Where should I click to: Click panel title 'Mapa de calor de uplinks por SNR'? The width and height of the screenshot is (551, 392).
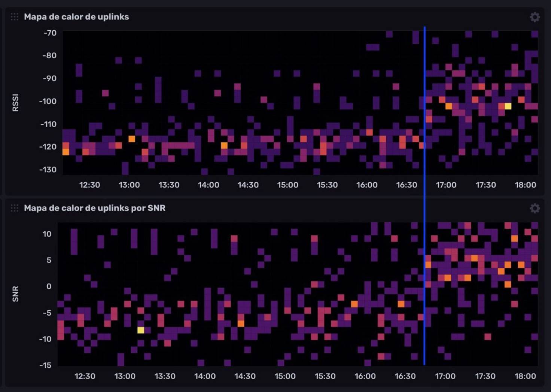click(x=95, y=208)
